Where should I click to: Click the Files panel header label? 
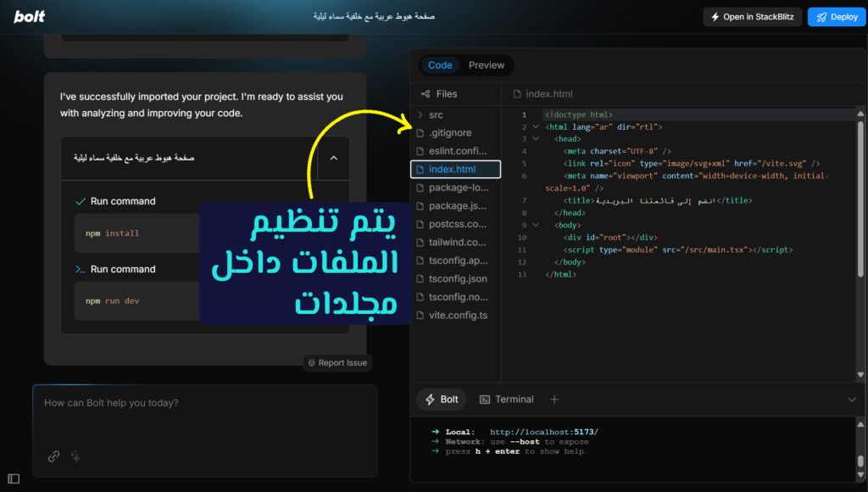click(x=446, y=94)
